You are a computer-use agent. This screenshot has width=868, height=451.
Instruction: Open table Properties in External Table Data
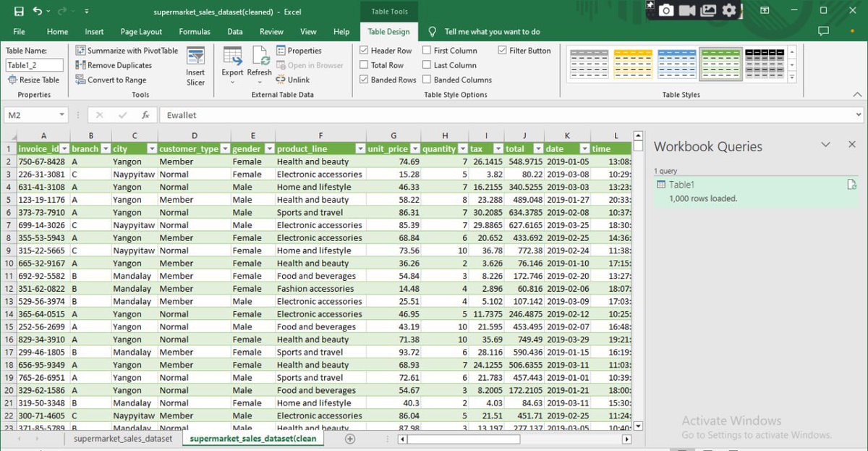(x=299, y=51)
